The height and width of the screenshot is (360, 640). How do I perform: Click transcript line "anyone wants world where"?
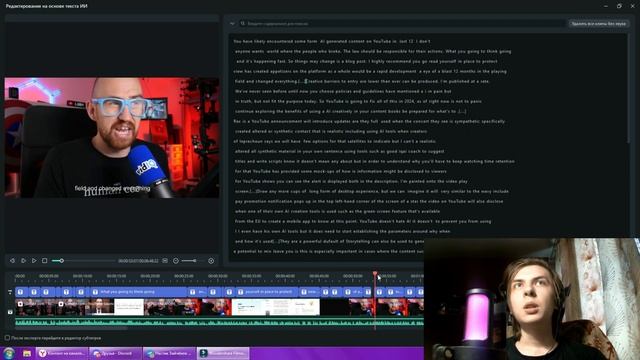point(373,51)
